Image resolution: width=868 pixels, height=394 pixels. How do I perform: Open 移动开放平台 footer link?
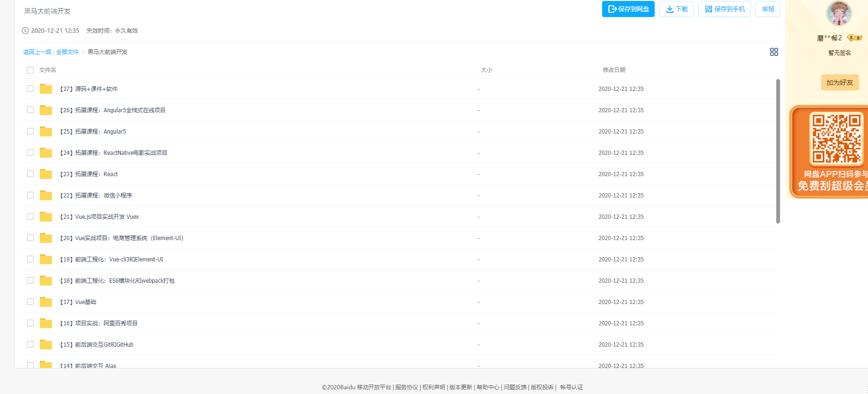pyautogui.click(x=374, y=387)
